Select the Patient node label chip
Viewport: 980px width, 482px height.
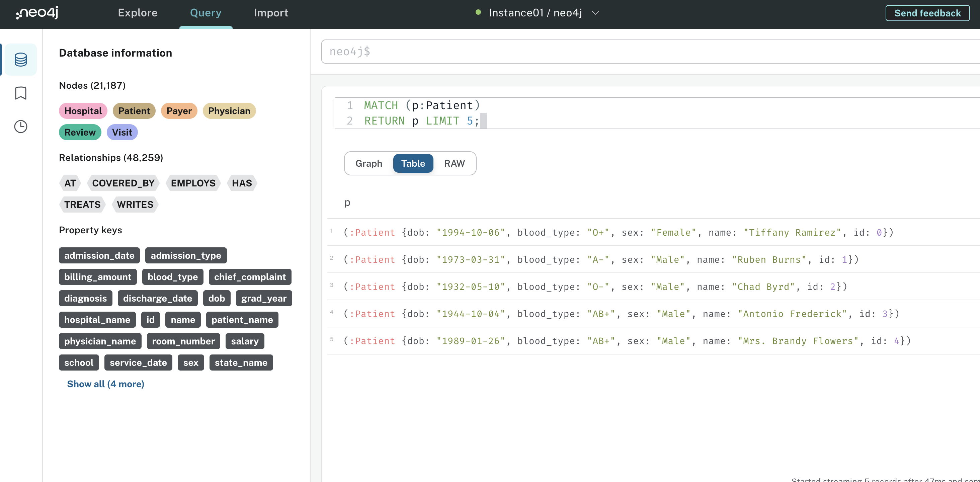134,111
